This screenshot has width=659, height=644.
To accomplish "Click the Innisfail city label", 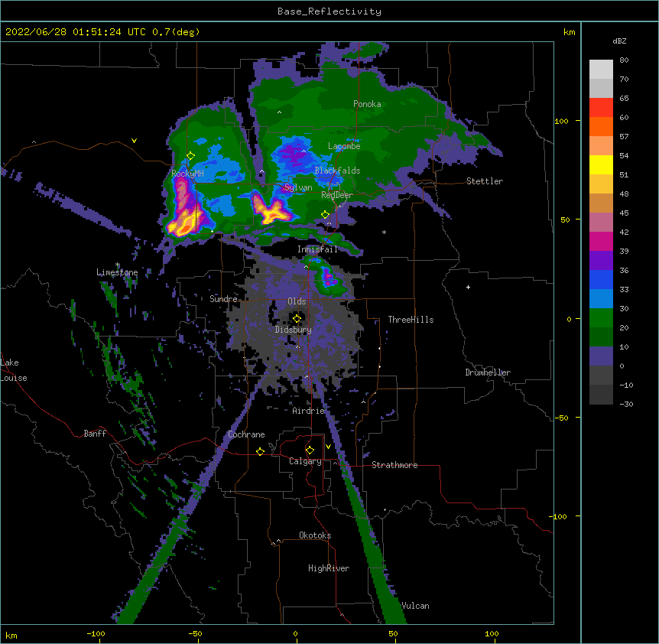I will coord(317,249).
